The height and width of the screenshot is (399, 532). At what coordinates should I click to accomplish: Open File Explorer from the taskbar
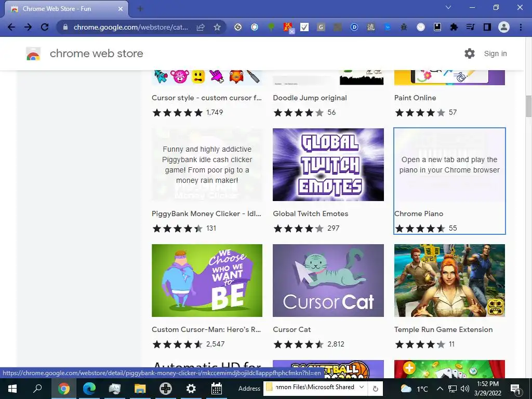click(x=140, y=389)
